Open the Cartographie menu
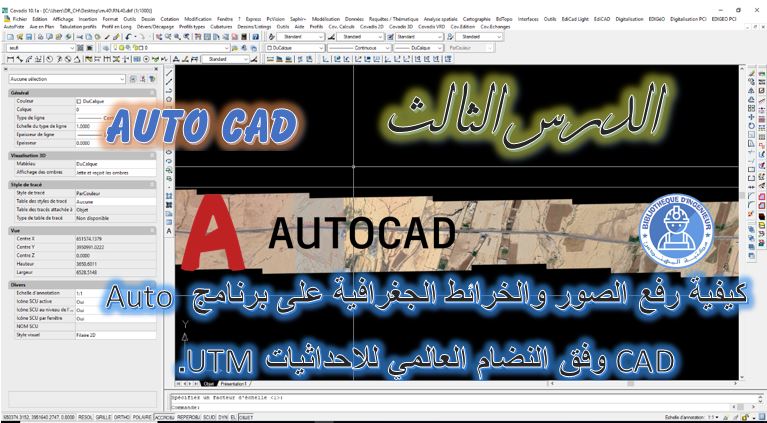Screen dimensions: 767x423 (x=477, y=19)
